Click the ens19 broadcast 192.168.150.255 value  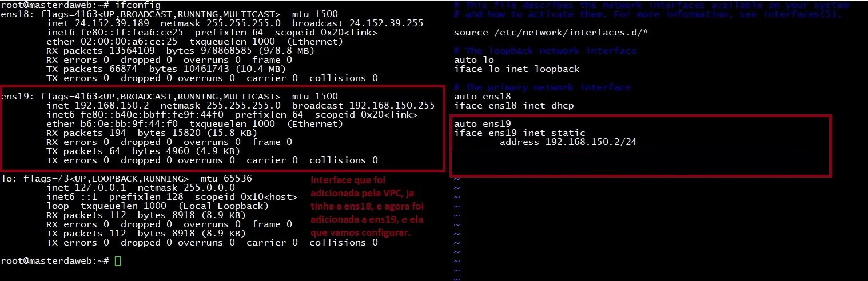coord(363,106)
